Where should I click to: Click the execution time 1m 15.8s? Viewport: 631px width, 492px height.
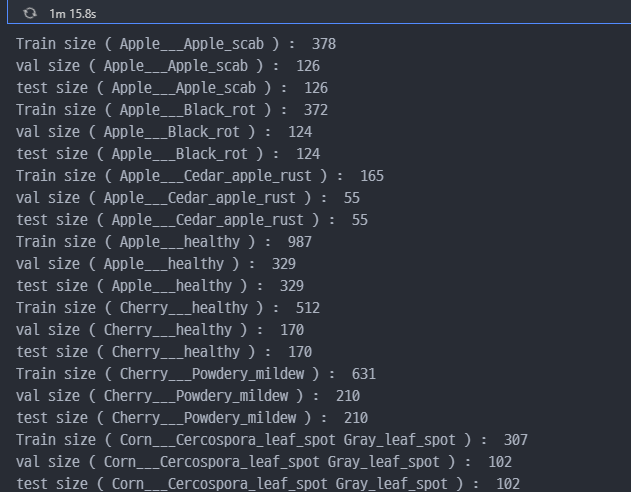coord(73,14)
